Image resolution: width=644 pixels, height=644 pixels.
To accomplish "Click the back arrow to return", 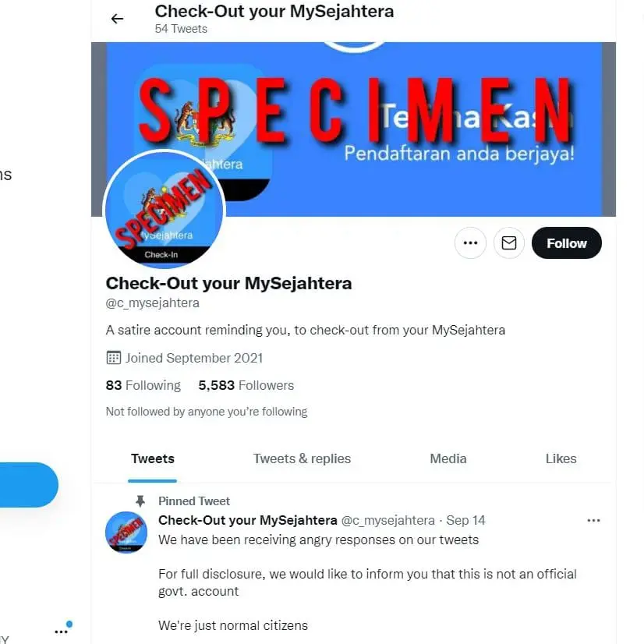I will pos(117,18).
